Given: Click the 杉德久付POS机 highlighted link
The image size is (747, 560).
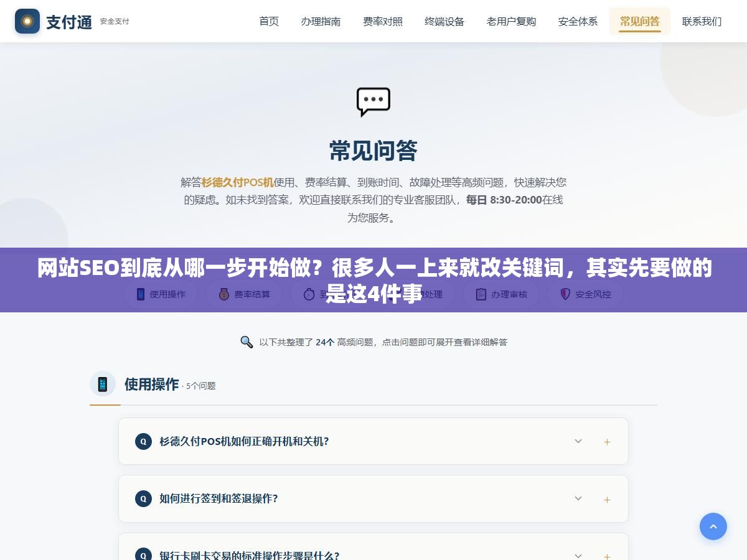Looking at the screenshot, I should pyautogui.click(x=238, y=182).
